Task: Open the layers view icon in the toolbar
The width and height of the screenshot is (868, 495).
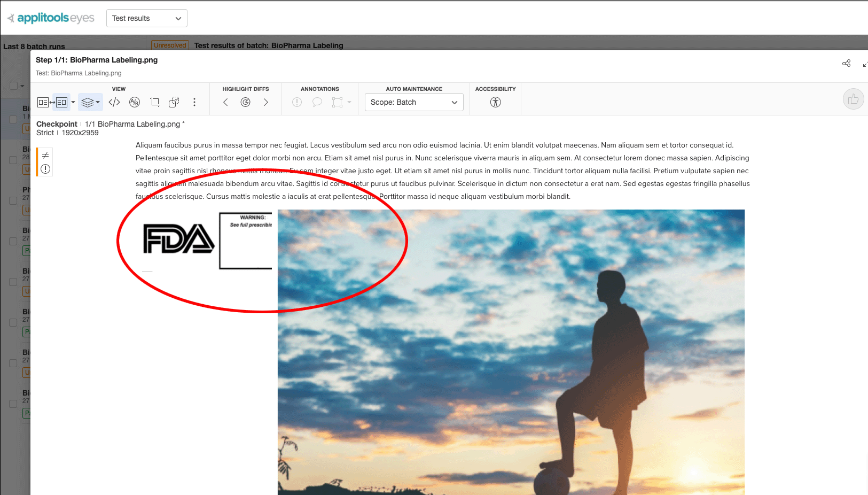Action: click(87, 102)
